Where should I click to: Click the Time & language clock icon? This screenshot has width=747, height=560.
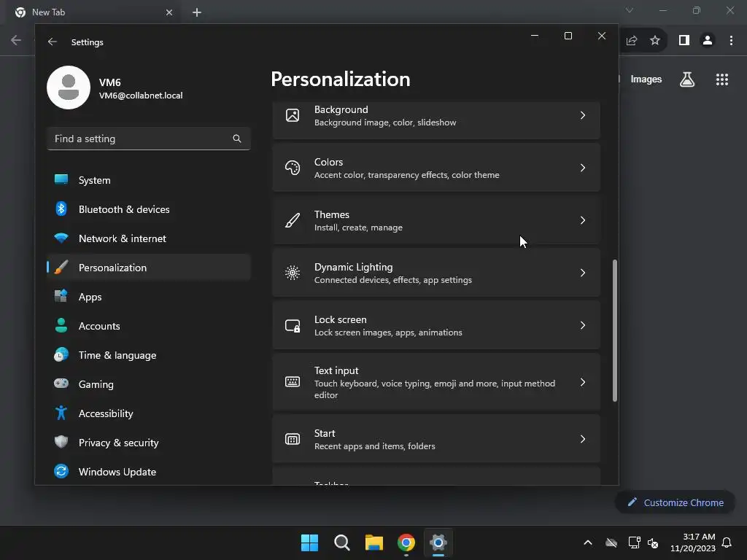point(61,355)
